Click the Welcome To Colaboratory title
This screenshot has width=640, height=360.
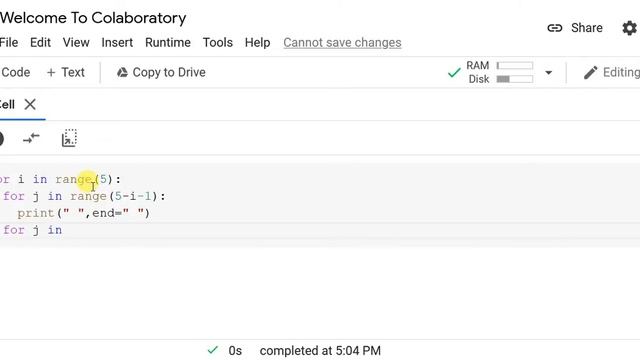[93, 18]
